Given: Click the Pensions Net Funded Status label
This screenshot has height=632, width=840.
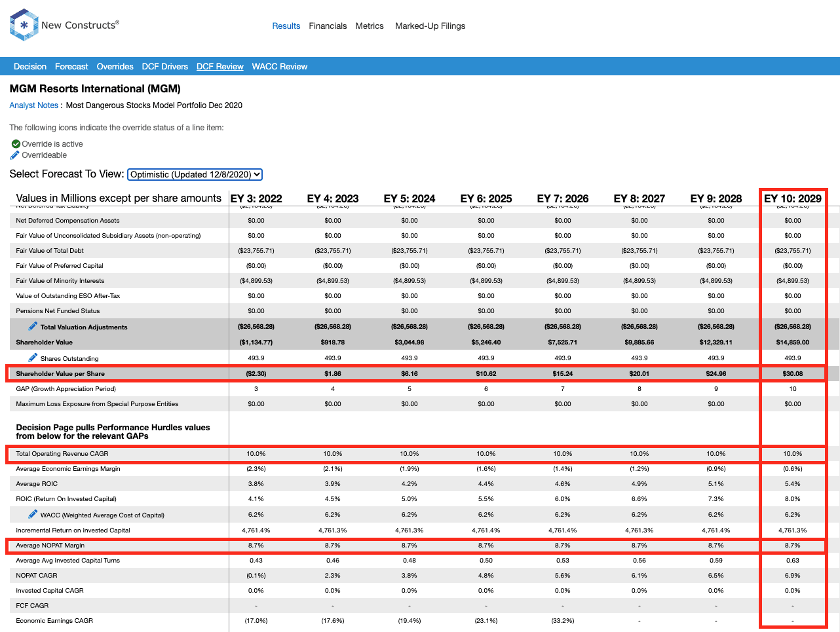Looking at the screenshot, I should click(x=58, y=311).
